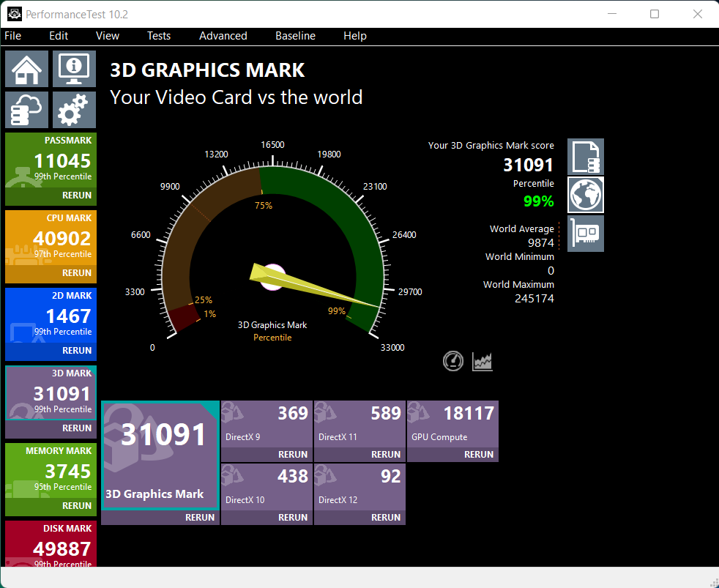Click the video card hardware icon
The image size is (719, 588).
[x=586, y=234]
